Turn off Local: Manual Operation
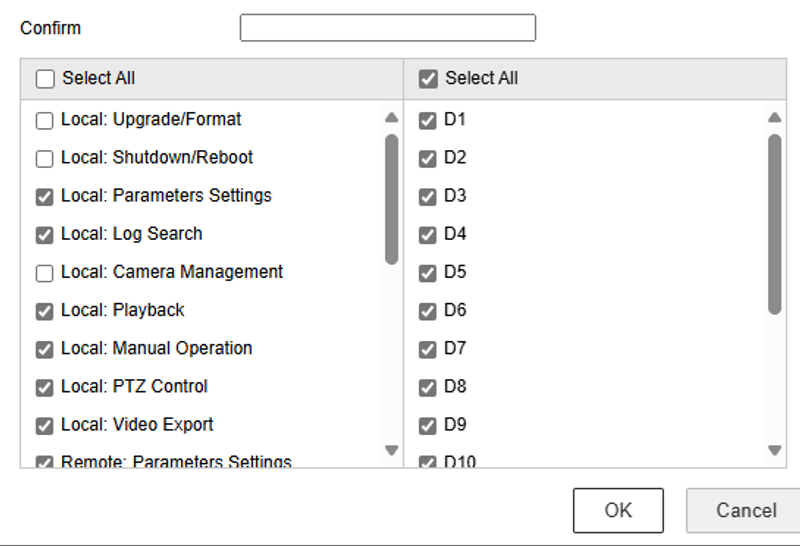Image resolution: width=800 pixels, height=546 pixels. (44, 349)
